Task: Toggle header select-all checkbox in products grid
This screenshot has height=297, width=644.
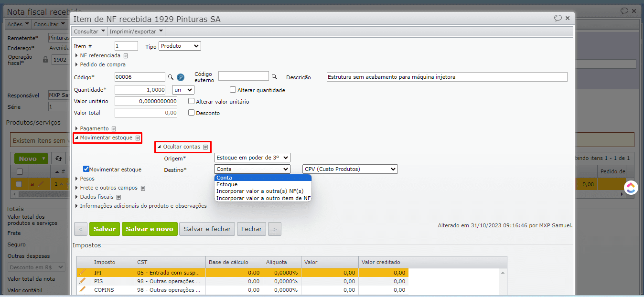Action: click(20, 172)
